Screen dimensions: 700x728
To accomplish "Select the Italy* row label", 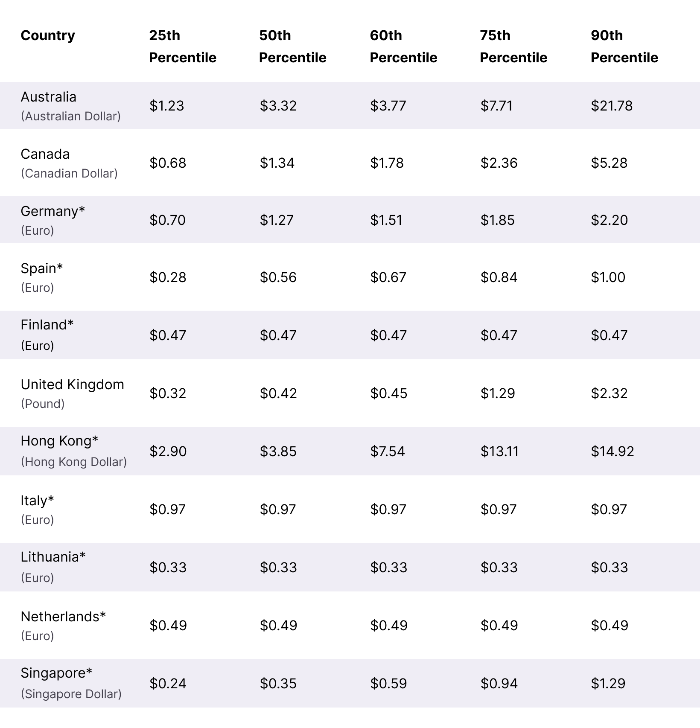I will 38,501.
